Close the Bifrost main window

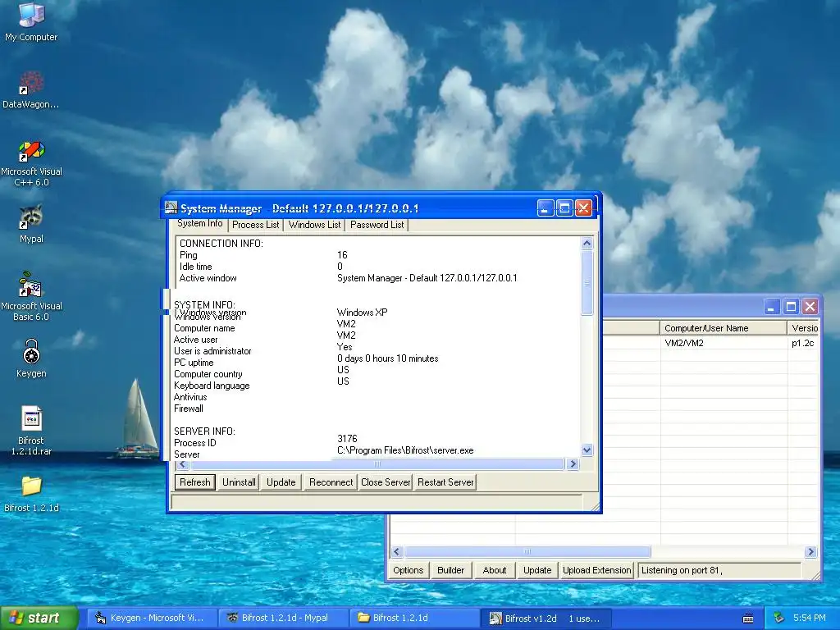(810, 307)
